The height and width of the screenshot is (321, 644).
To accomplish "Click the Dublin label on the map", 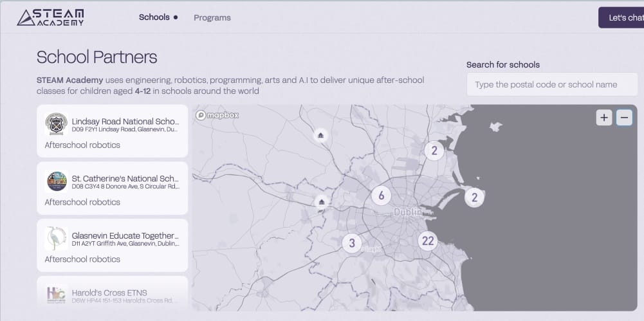I will pos(407,212).
